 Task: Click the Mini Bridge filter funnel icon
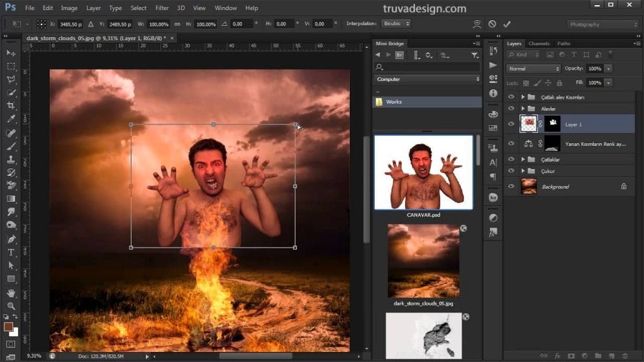pos(475,55)
